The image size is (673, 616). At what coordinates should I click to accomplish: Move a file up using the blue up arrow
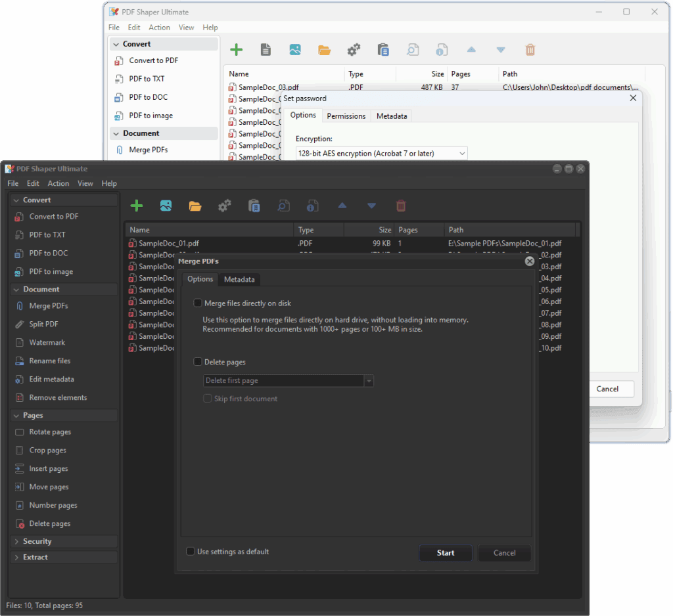pos(342,206)
